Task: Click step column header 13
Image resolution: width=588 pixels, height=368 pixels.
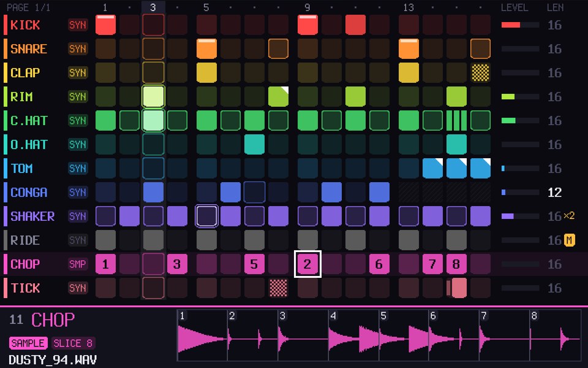Action: [409, 7]
